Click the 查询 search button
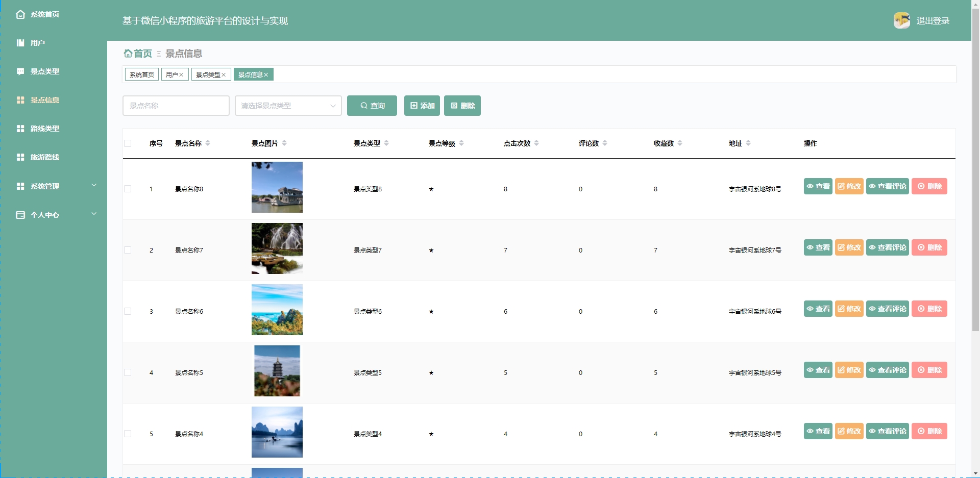Image resolution: width=980 pixels, height=478 pixels. coord(372,106)
